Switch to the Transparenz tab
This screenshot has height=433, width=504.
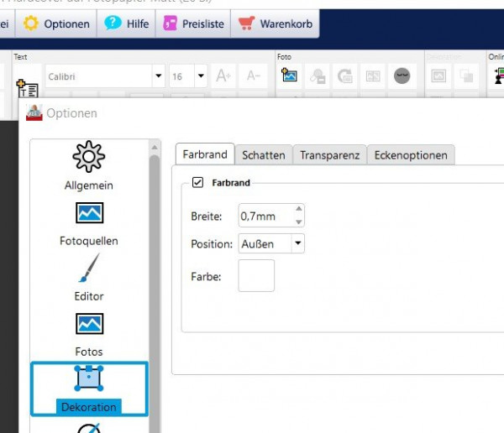(330, 155)
